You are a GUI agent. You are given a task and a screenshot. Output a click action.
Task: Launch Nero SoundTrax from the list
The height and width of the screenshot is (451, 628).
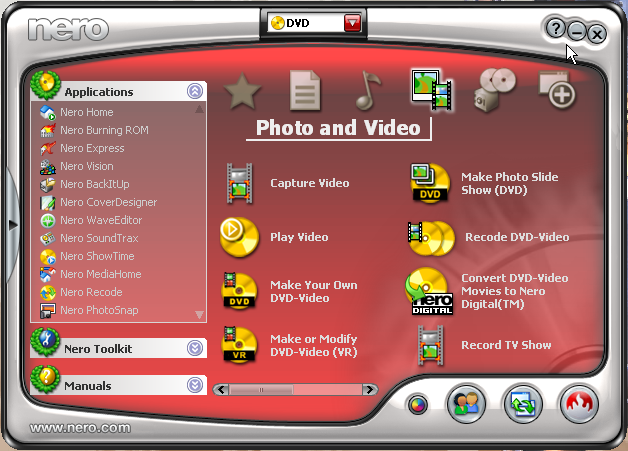[x=99, y=238]
